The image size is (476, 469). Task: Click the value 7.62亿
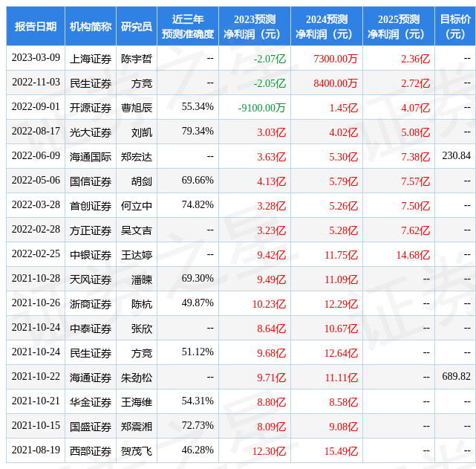pos(416,231)
